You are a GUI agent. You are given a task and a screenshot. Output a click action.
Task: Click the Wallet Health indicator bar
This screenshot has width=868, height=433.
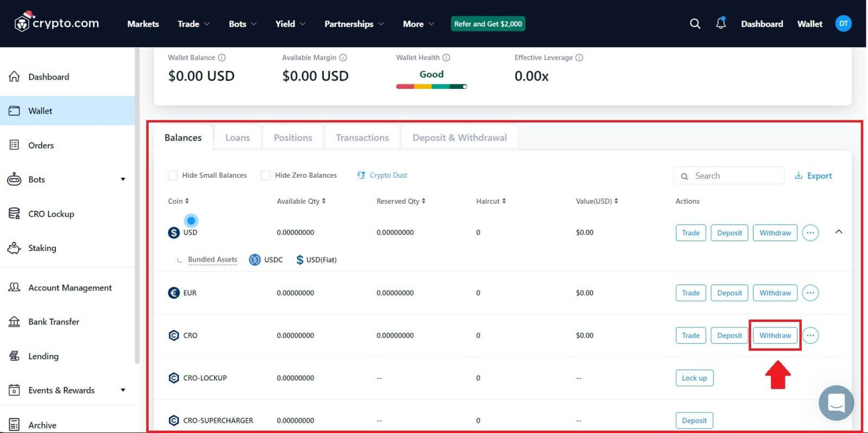click(432, 86)
